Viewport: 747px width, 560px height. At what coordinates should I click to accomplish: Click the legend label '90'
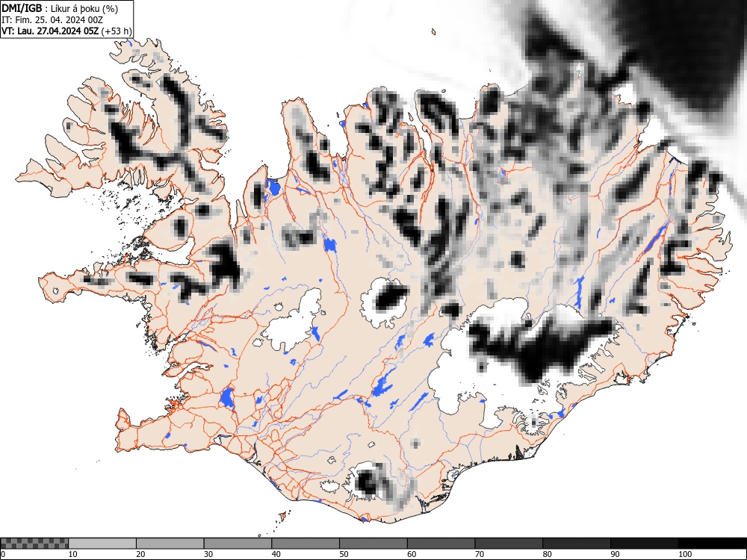[x=615, y=554]
